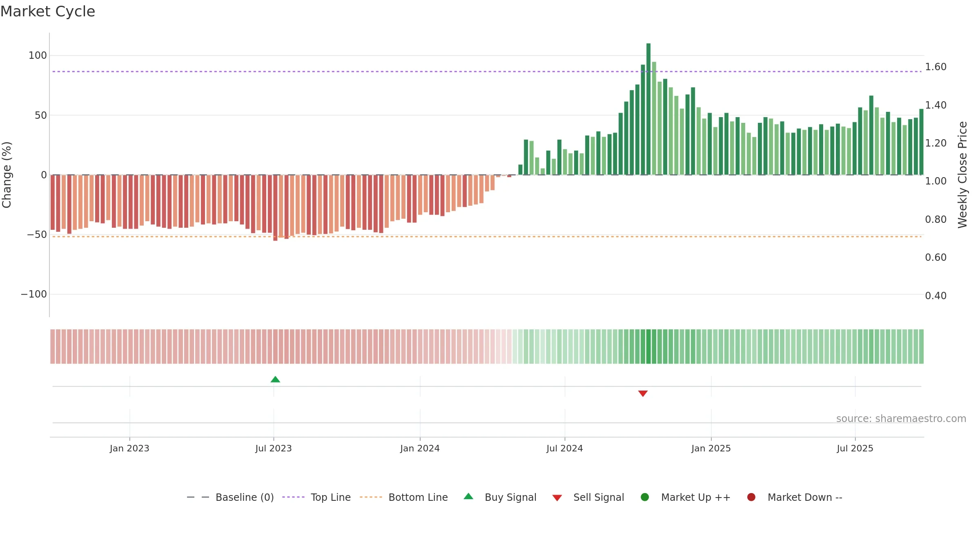The width and height of the screenshot is (980, 551).
Task: Click the Jul 2025 axis label
Action: pos(855,449)
